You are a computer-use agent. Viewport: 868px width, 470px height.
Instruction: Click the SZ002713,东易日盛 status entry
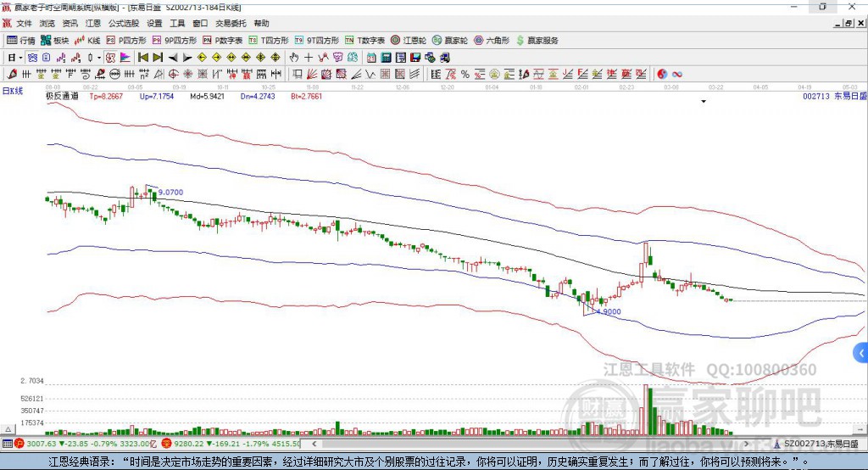pos(816,444)
